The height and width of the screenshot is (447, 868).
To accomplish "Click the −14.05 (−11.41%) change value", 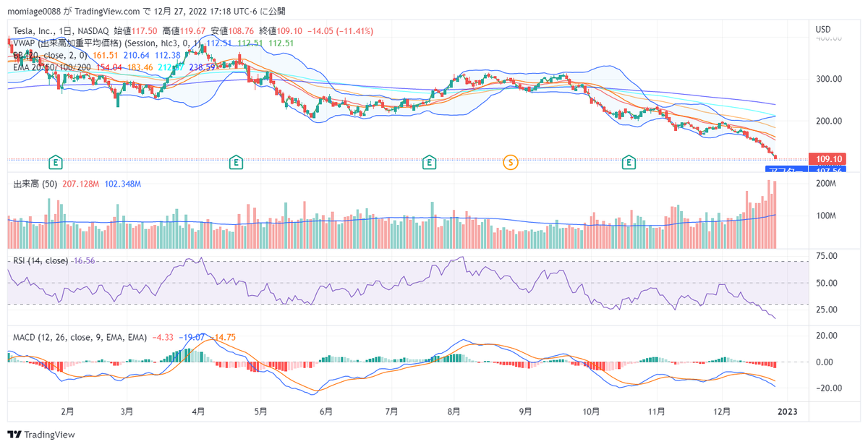I will 340,32.
